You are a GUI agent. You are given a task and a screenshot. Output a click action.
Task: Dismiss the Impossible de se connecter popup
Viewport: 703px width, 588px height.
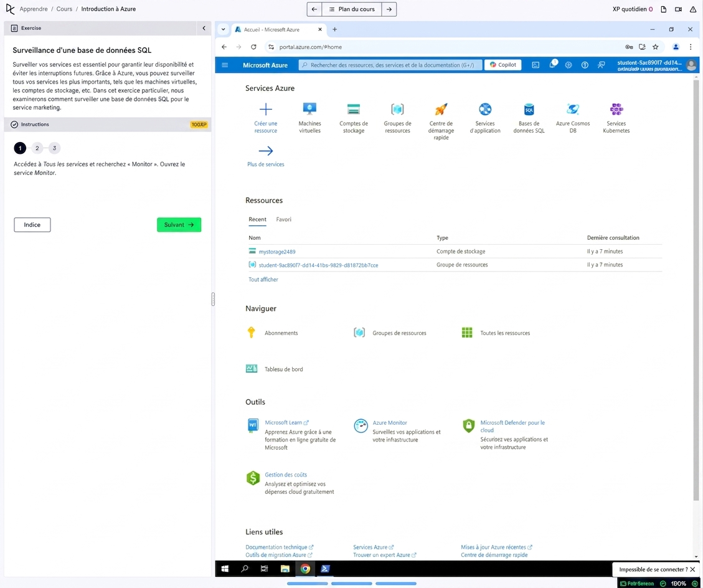692,569
